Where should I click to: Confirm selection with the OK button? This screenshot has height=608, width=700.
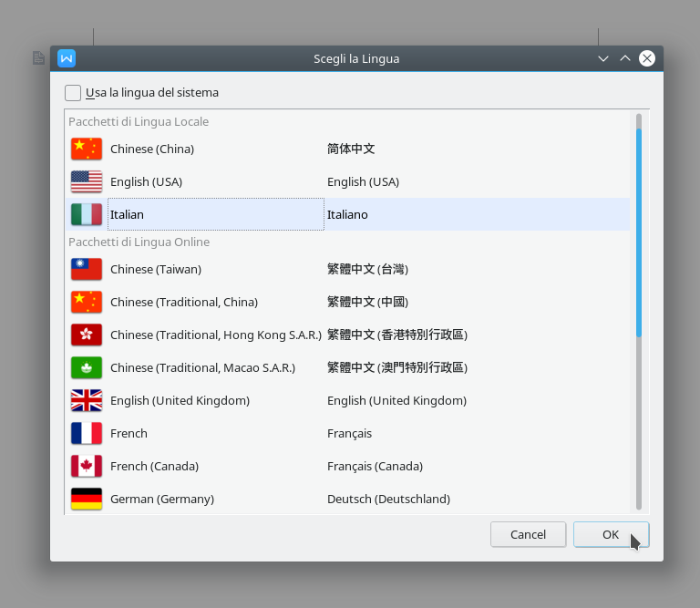[612, 534]
